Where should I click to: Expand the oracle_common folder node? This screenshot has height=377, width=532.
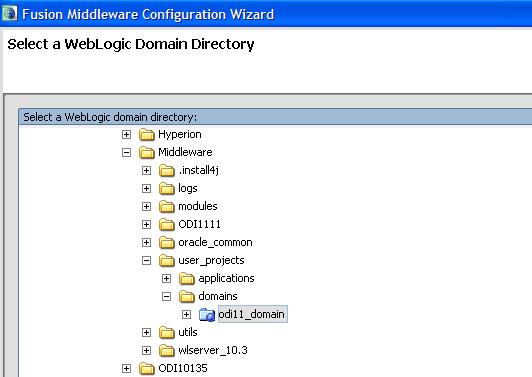(146, 242)
